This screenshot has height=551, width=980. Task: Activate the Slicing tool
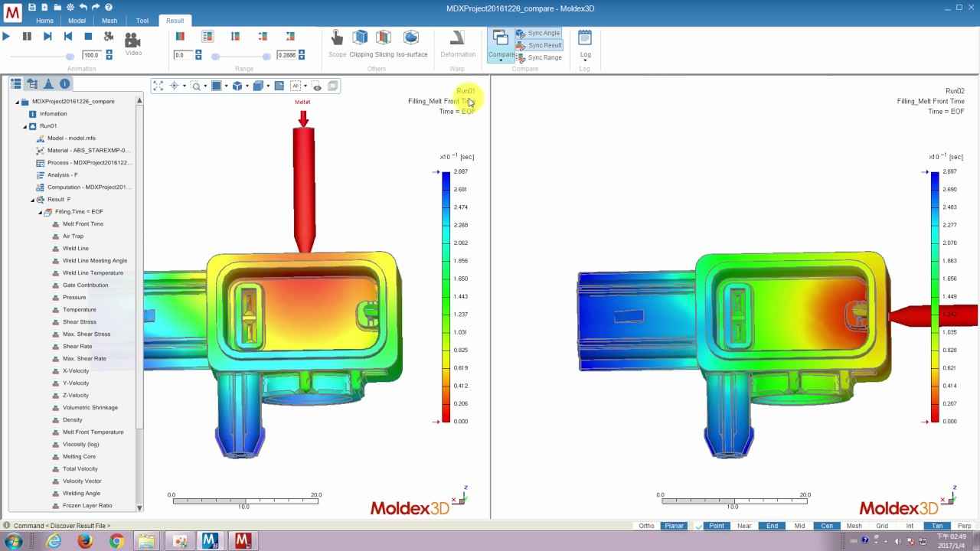pyautogui.click(x=384, y=38)
